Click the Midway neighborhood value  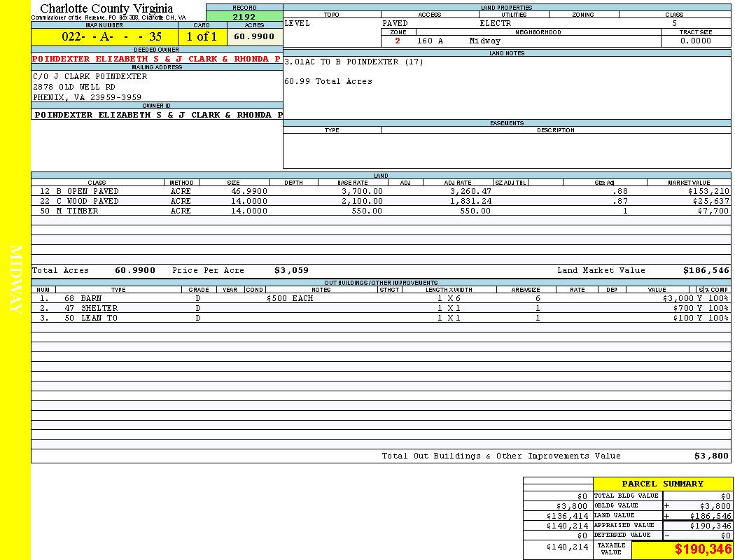point(484,41)
